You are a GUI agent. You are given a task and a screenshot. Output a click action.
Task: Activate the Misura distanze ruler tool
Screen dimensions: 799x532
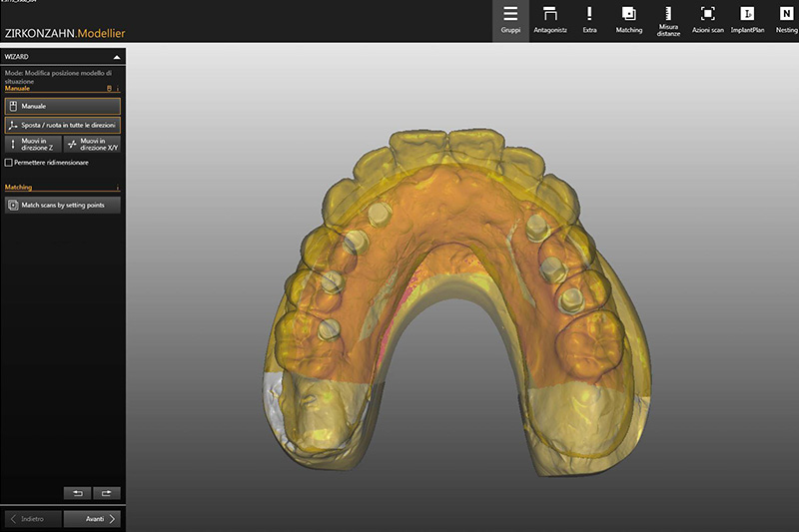click(669, 20)
